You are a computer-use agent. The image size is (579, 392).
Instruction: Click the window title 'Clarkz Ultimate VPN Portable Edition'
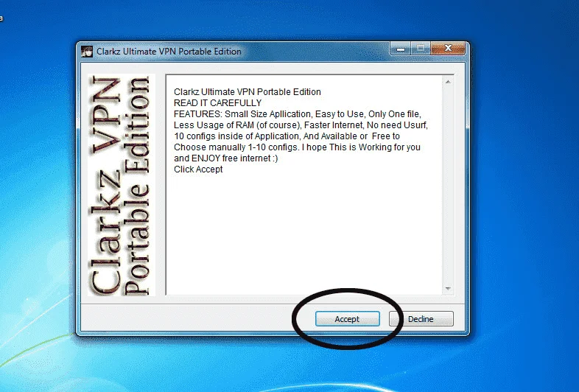[x=169, y=52]
